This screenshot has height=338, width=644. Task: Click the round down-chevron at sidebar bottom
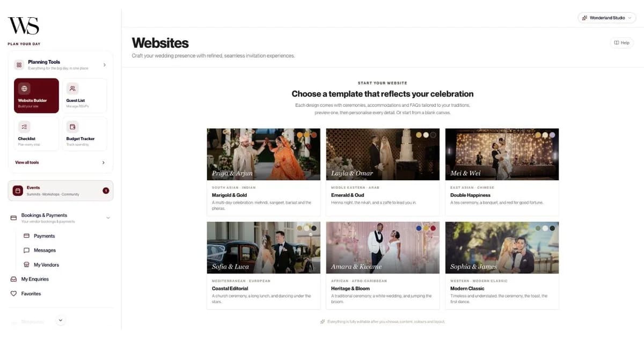tap(61, 320)
